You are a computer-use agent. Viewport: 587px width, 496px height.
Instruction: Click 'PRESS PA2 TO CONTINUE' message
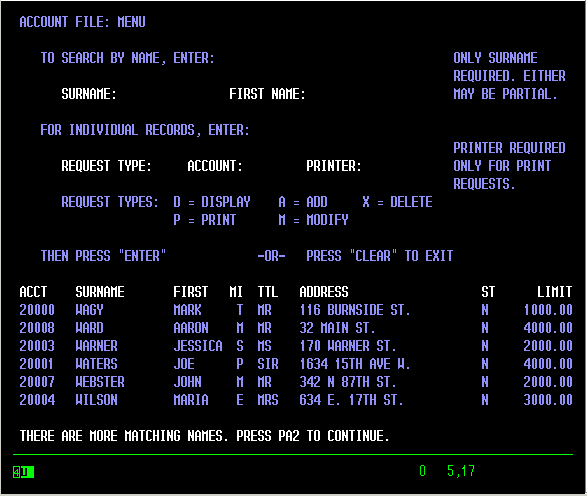[313, 436]
